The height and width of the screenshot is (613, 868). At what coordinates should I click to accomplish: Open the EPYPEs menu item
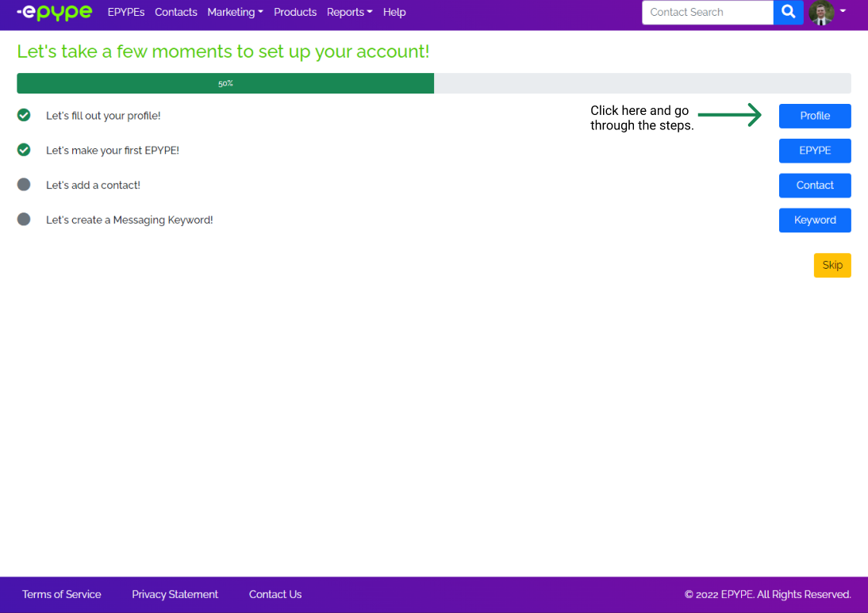tap(126, 13)
